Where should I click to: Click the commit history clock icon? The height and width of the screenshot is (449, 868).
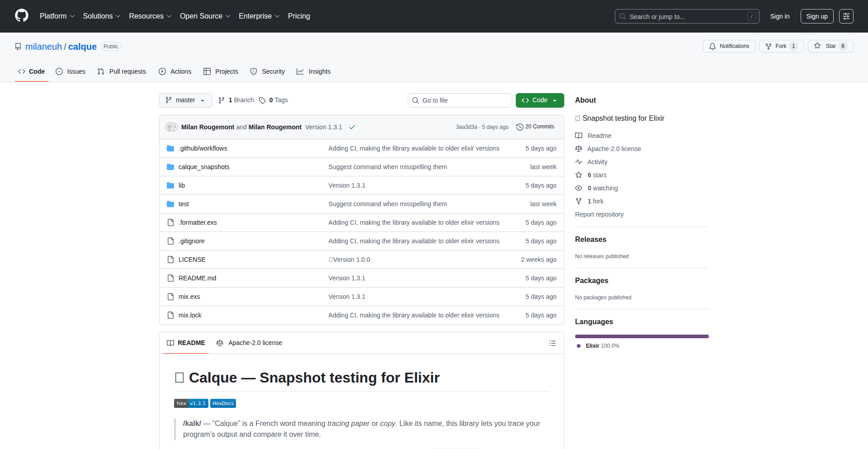pyautogui.click(x=519, y=127)
